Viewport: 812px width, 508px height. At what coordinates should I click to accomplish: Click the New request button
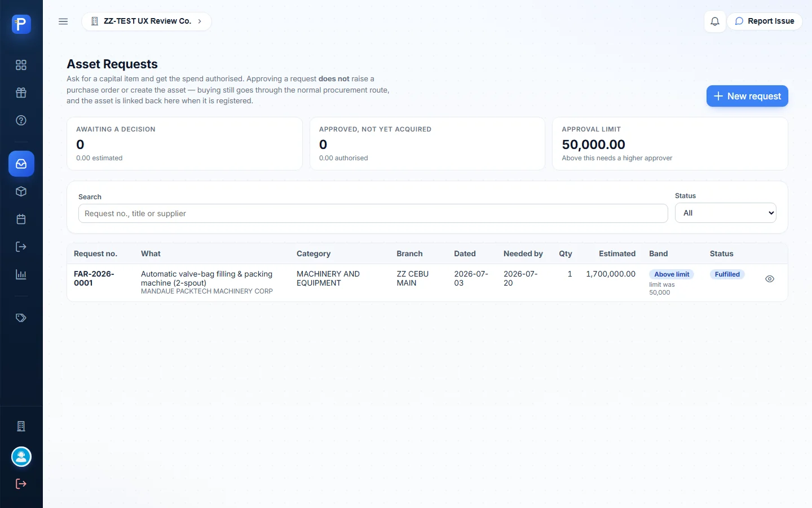click(747, 96)
